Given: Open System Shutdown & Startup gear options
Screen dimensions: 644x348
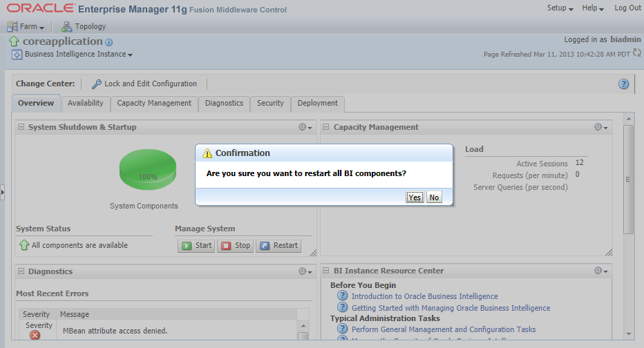Looking at the screenshot, I should tap(305, 127).
